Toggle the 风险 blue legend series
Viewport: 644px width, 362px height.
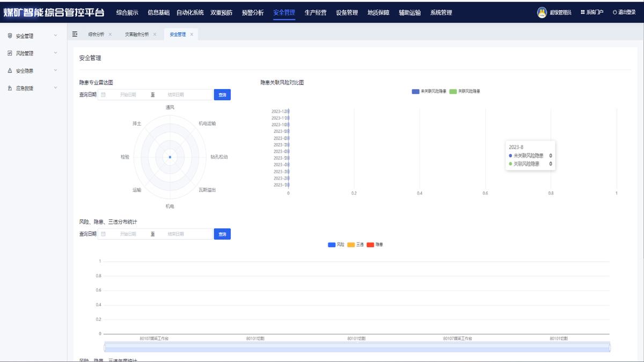(336, 245)
